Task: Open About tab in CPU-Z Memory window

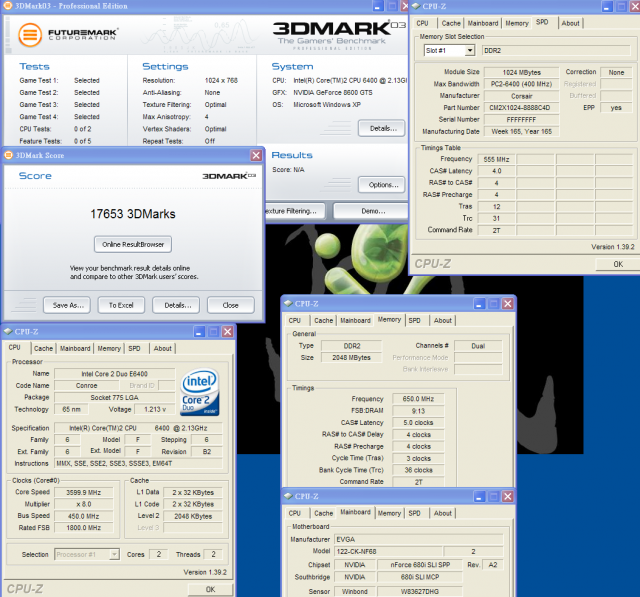Action: pyautogui.click(x=442, y=320)
